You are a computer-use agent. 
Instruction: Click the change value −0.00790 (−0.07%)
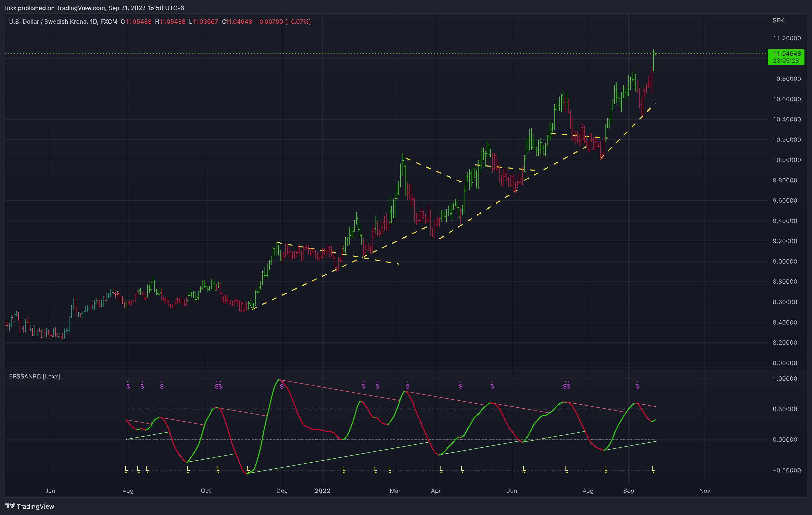pyautogui.click(x=283, y=22)
